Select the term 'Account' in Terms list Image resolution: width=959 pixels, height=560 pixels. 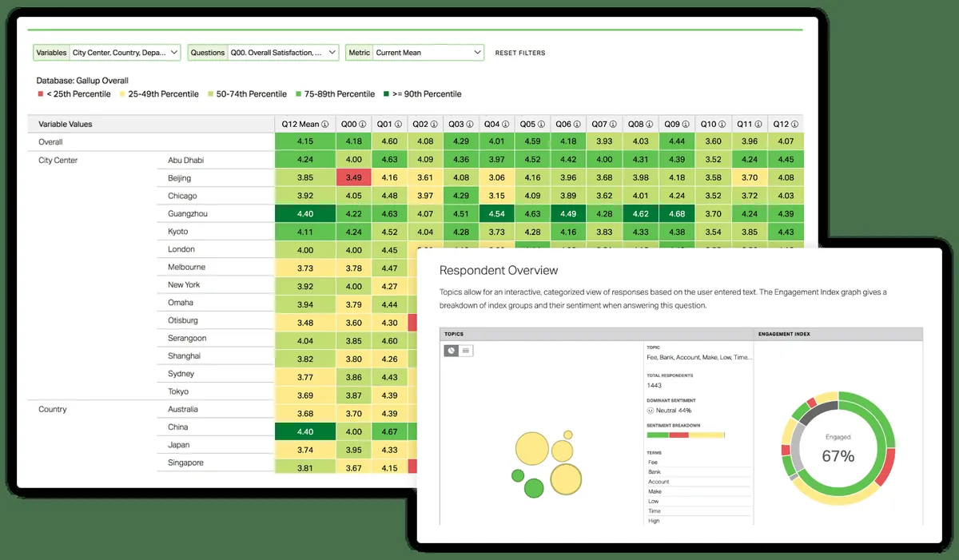point(659,482)
